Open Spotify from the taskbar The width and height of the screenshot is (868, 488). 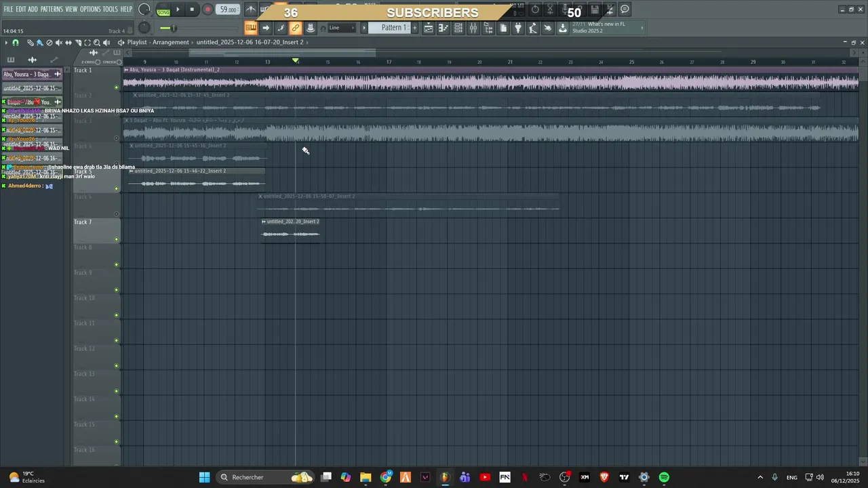point(664,477)
